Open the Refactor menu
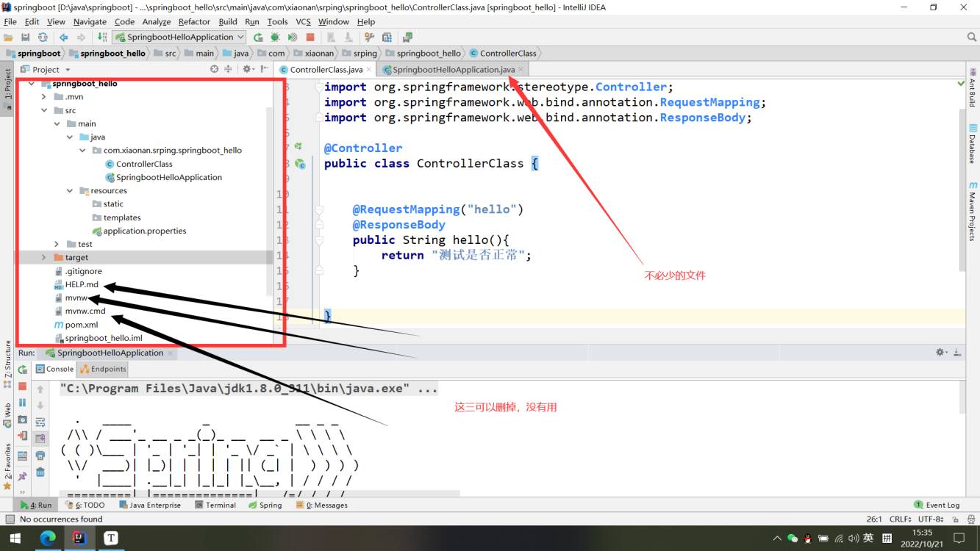Screen dimensions: 980x551 (194, 21)
